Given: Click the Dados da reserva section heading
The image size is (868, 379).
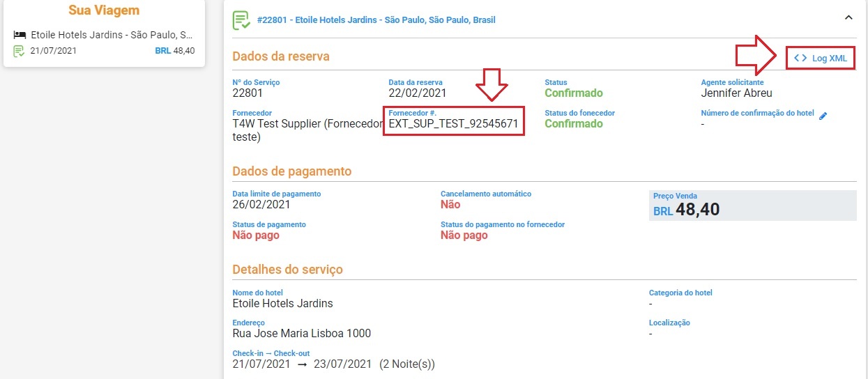Looking at the screenshot, I should click(281, 56).
